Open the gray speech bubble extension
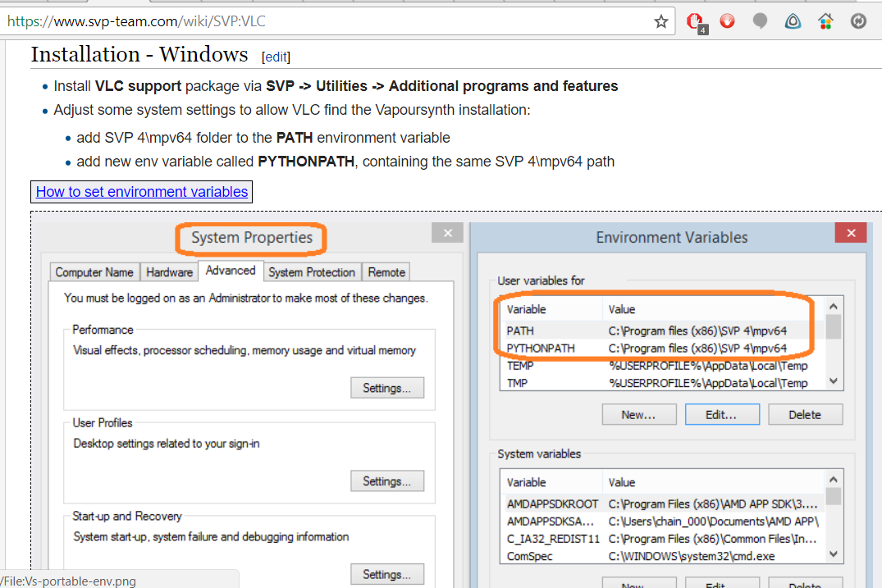The height and width of the screenshot is (588, 882). (761, 21)
